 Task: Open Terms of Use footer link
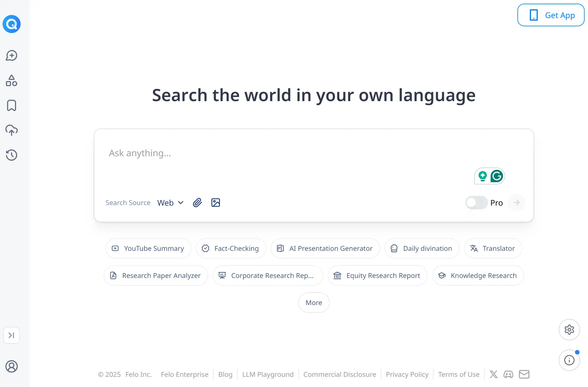(x=459, y=374)
